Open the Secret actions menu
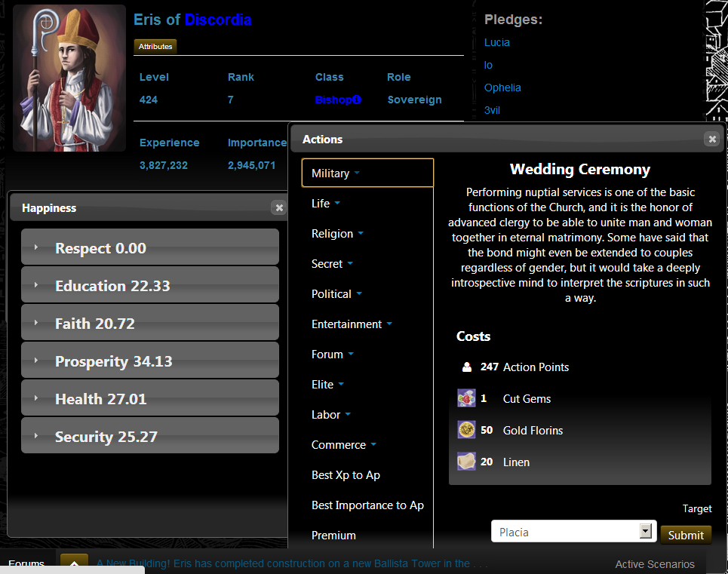Screen dimensions: 728x574 [332, 263]
